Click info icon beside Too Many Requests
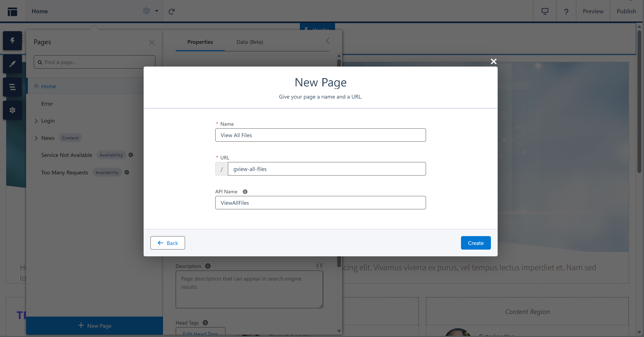 point(127,172)
